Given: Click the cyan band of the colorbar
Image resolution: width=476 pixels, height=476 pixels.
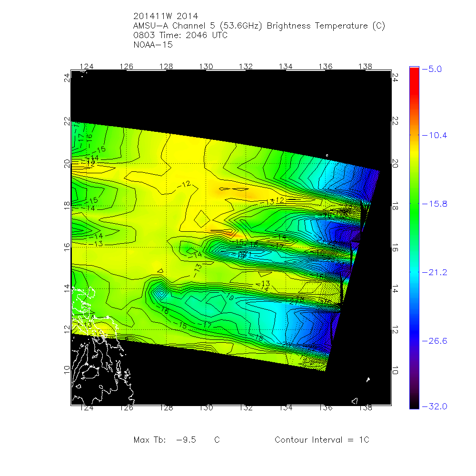Looking at the screenshot, I should 414,273.
